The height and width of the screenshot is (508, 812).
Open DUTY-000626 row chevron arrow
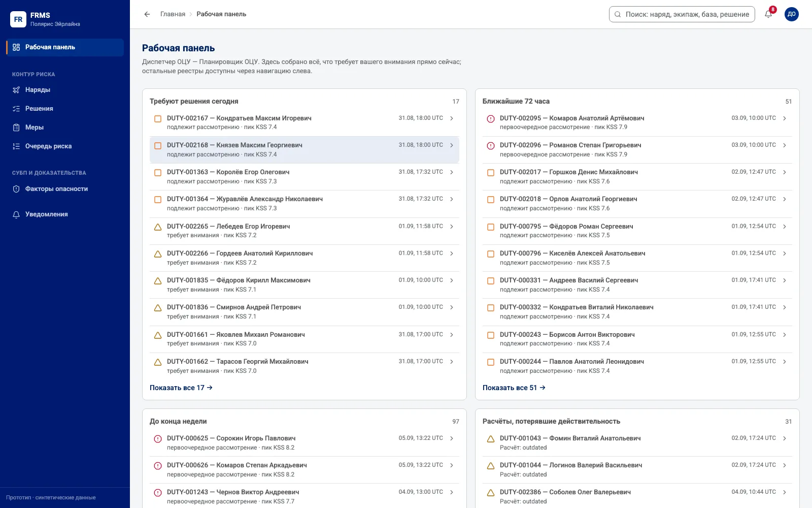(x=452, y=465)
